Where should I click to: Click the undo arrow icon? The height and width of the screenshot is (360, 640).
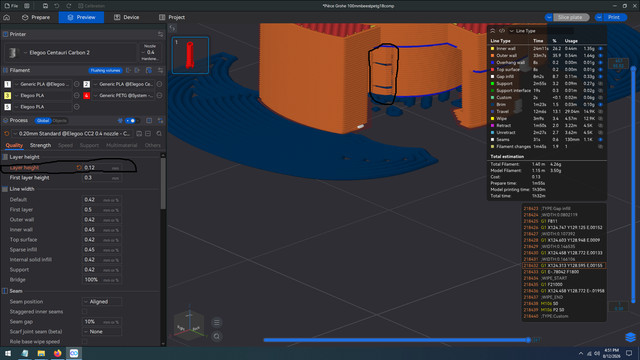pos(57,6)
